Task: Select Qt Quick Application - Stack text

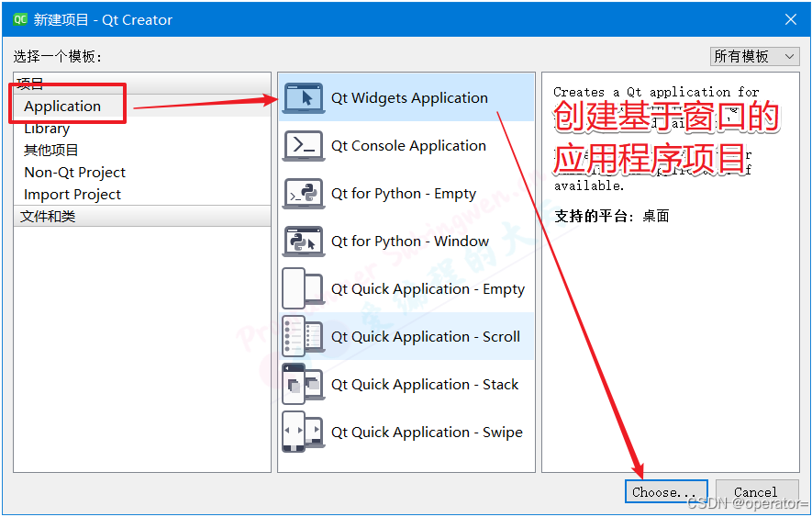Action: pyautogui.click(x=425, y=384)
